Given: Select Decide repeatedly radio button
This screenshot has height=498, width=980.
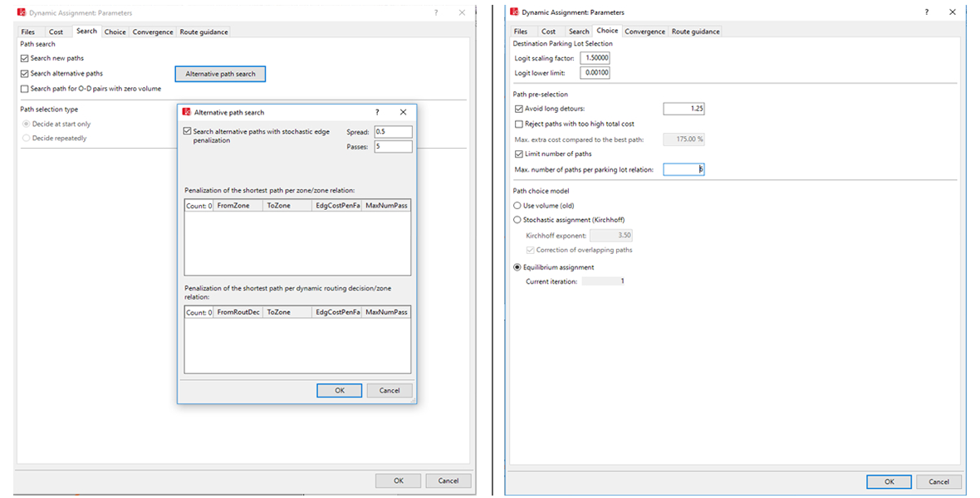Looking at the screenshot, I should (26, 138).
